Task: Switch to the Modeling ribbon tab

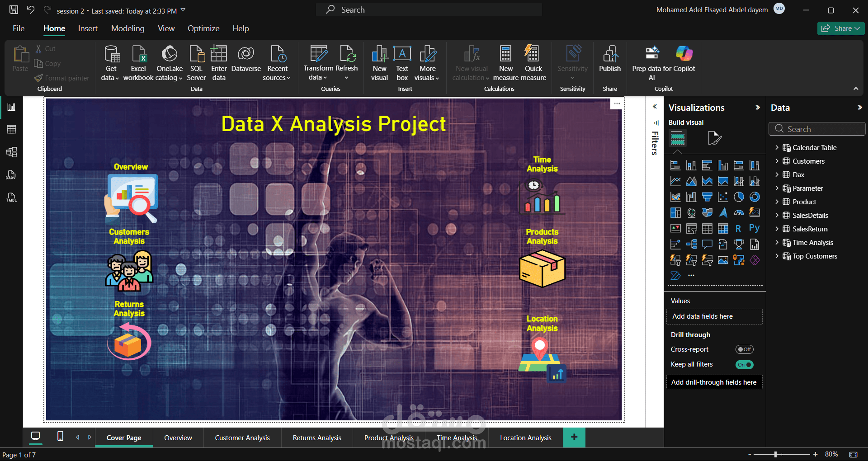Action: pos(128,28)
